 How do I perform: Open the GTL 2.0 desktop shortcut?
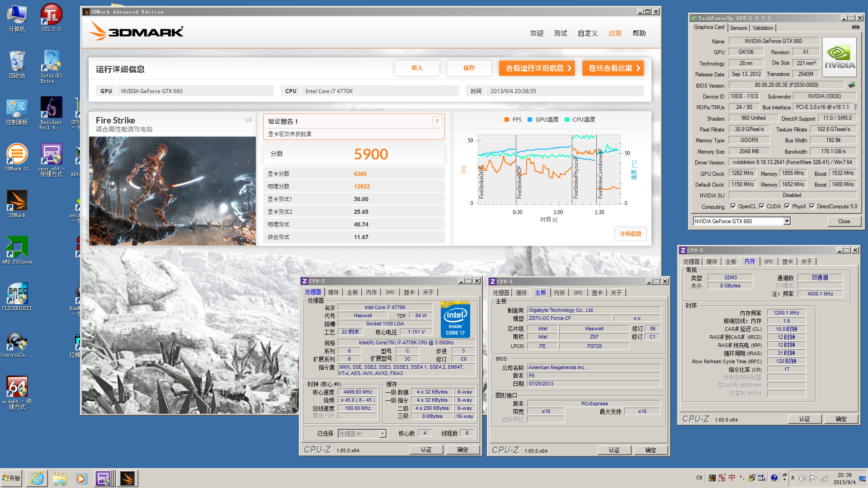pyautogui.click(x=51, y=19)
